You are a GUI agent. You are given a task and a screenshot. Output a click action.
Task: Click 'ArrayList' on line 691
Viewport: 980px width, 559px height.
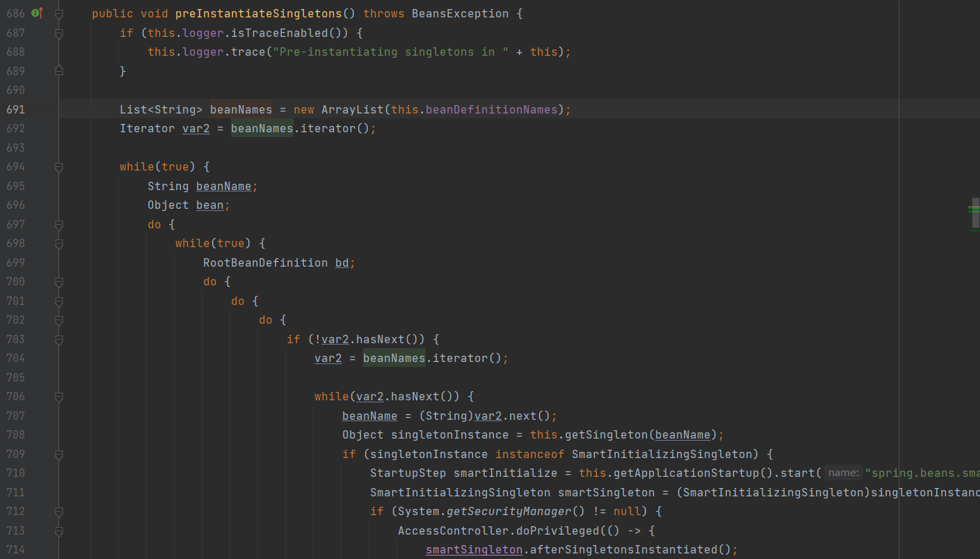353,109
